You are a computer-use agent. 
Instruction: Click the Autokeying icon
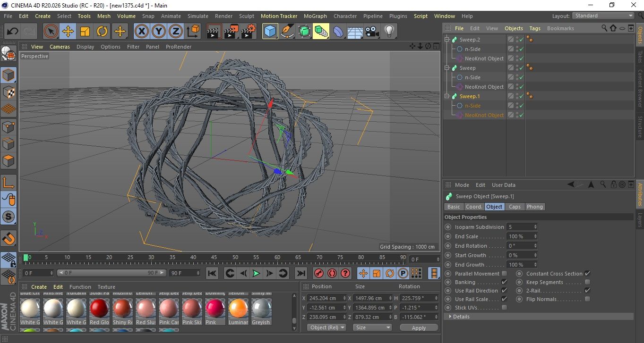[332, 273]
